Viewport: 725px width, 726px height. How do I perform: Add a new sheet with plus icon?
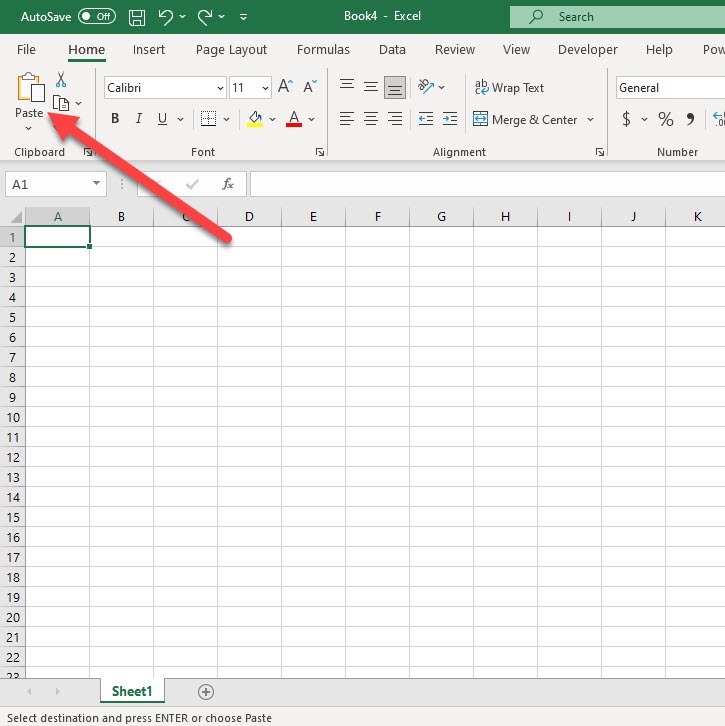point(206,692)
